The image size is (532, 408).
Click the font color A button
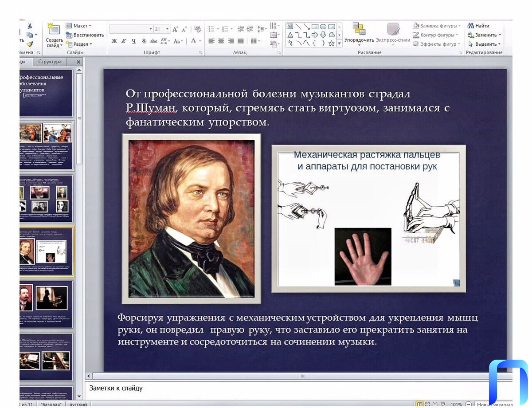(x=193, y=41)
